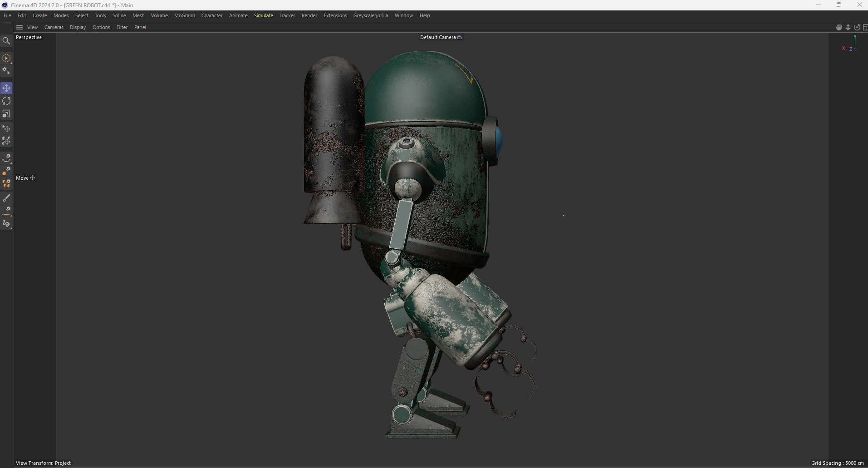Click the Default Camera lock icon

pyautogui.click(x=460, y=37)
